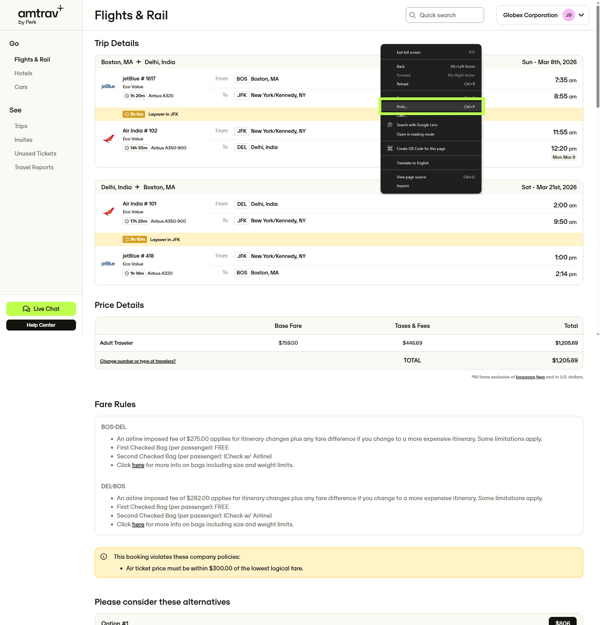Click the QR code icon in context menu
This screenshot has width=600, height=625.
(390, 148)
